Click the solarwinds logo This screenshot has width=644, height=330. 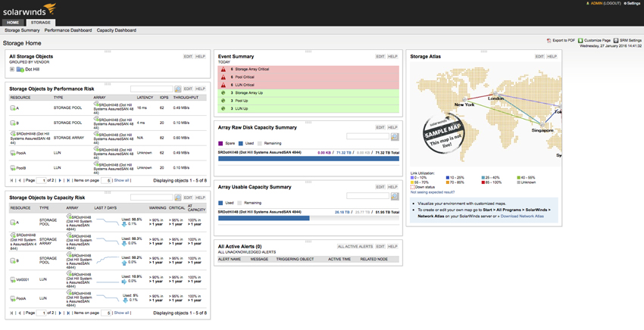pyautogui.click(x=29, y=10)
